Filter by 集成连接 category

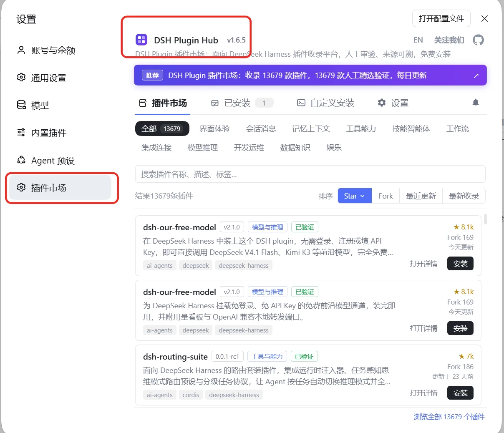point(156,148)
